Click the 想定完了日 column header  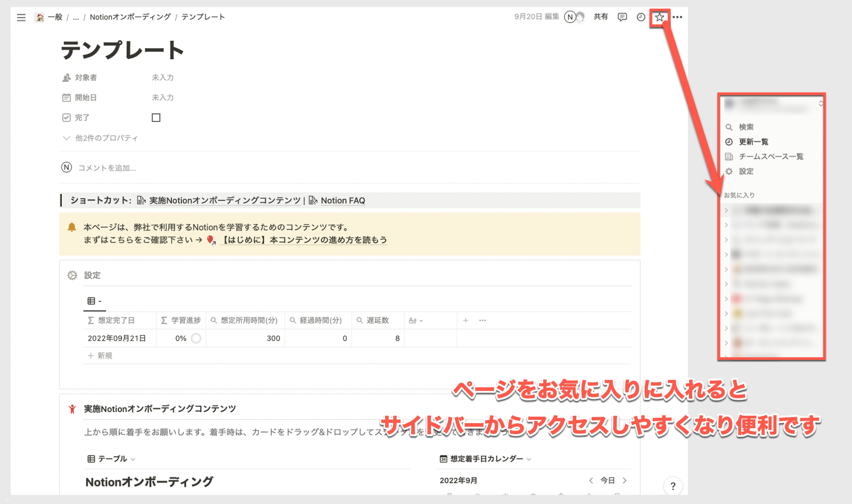120,320
